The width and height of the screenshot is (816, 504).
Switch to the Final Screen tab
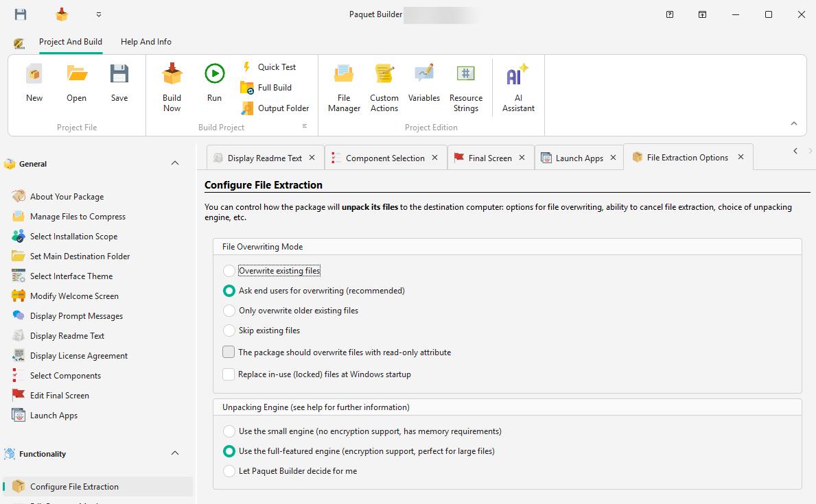point(490,157)
